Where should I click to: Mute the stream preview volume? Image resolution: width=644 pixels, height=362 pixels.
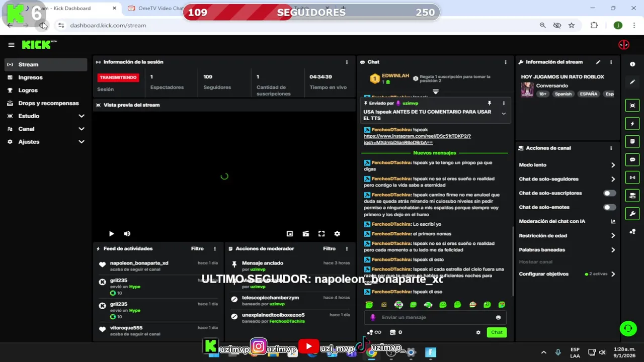[127, 234]
